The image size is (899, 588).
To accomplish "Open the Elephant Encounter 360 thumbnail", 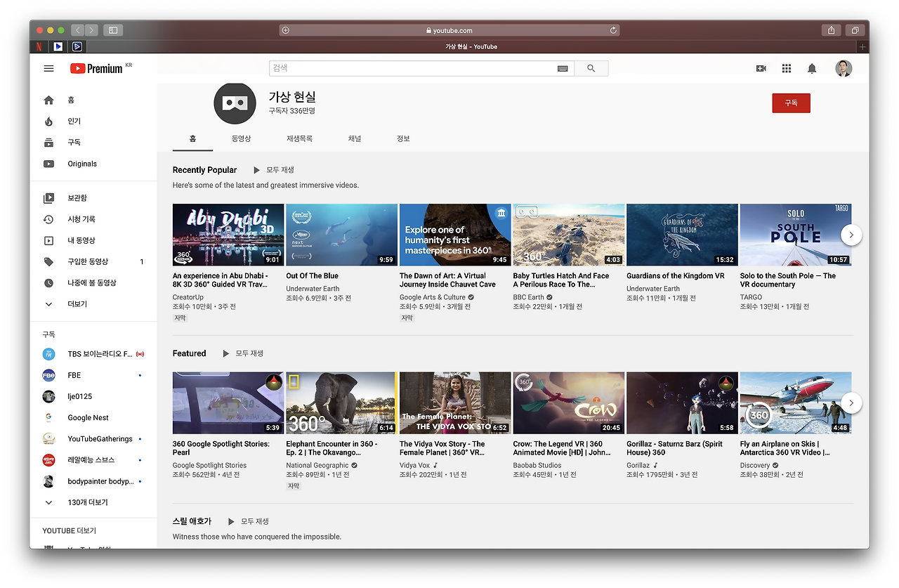I will [x=342, y=403].
